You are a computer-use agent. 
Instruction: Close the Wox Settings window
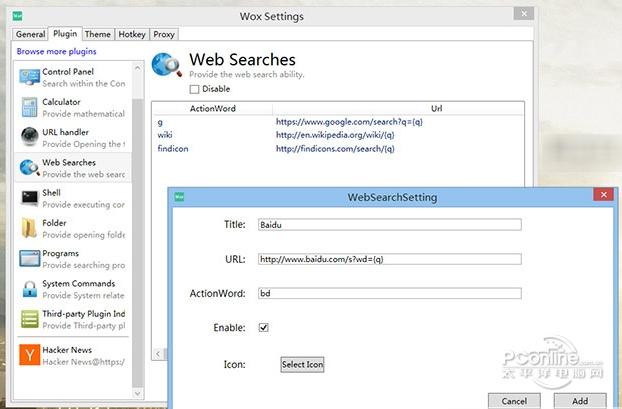[x=524, y=13]
